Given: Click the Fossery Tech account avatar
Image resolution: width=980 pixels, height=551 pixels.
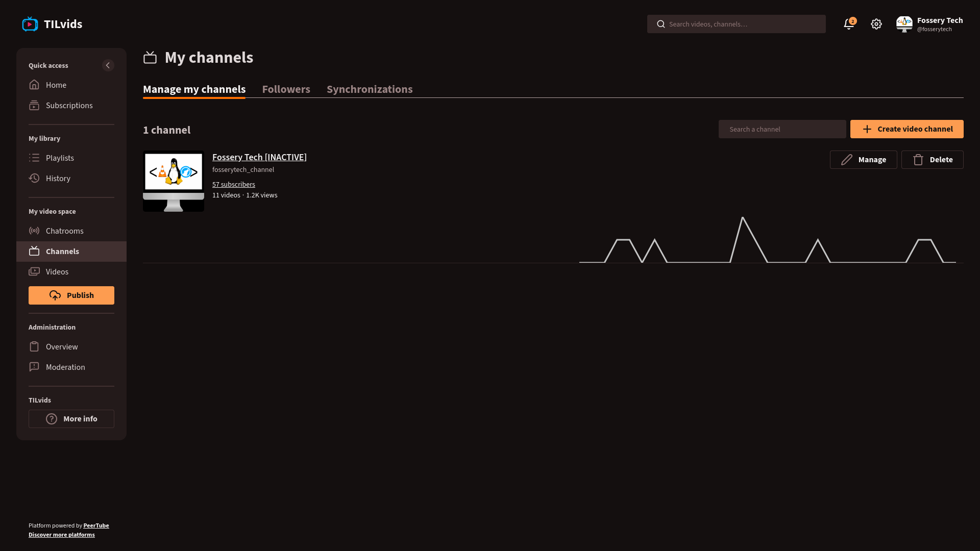Looking at the screenshot, I should click(x=904, y=24).
